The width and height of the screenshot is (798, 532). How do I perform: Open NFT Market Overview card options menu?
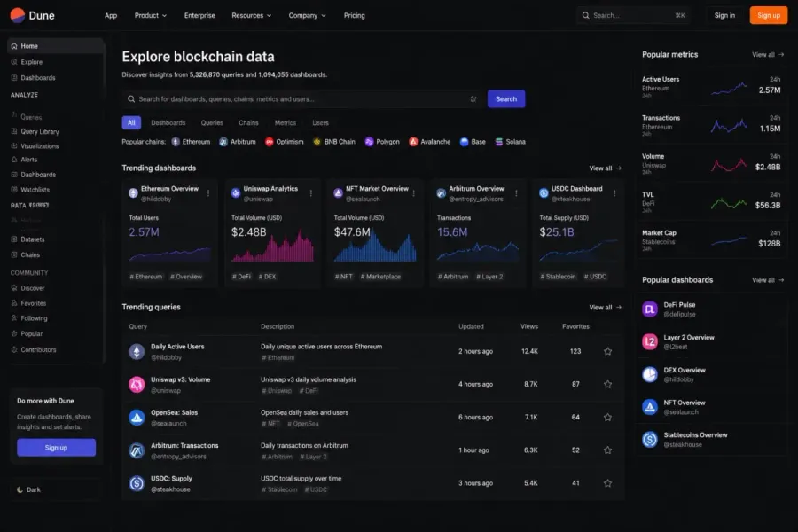(x=414, y=193)
